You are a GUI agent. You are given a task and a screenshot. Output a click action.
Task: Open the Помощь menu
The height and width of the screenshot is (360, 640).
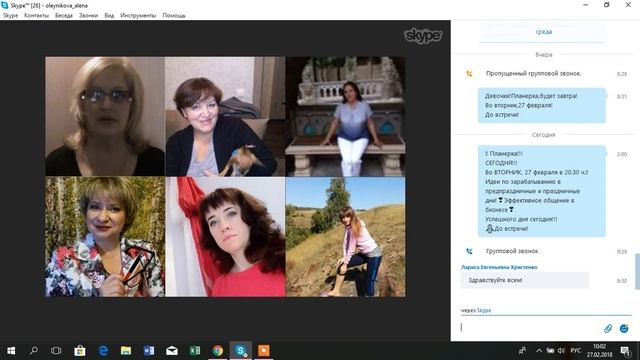(174, 16)
